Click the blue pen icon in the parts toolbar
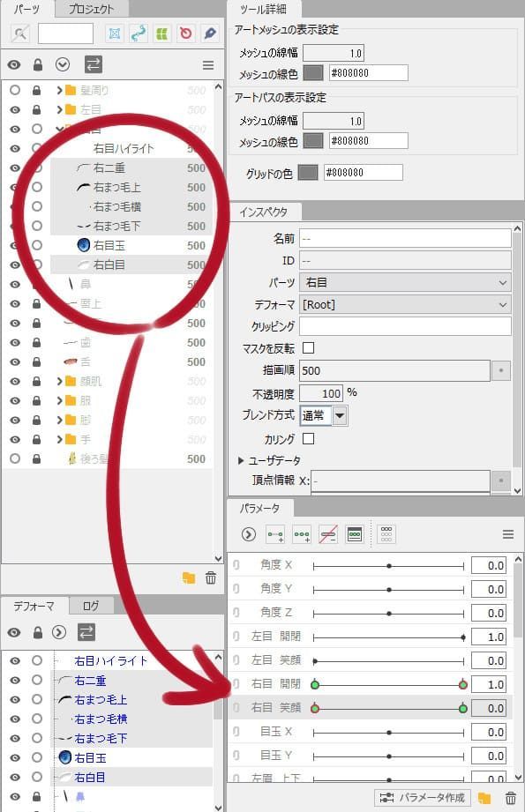Image resolution: width=525 pixels, height=812 pixels. click(x=209, y=34)
